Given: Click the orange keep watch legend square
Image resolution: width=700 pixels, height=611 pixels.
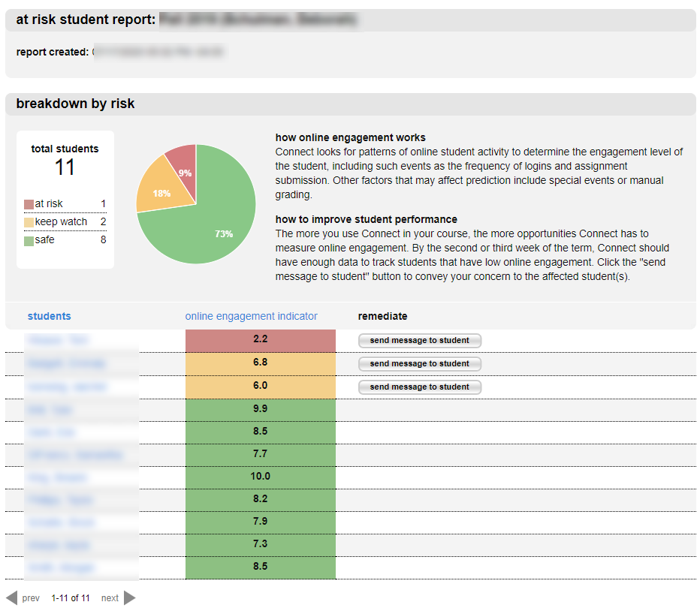Looking at the screenshot, I should 29,222.
